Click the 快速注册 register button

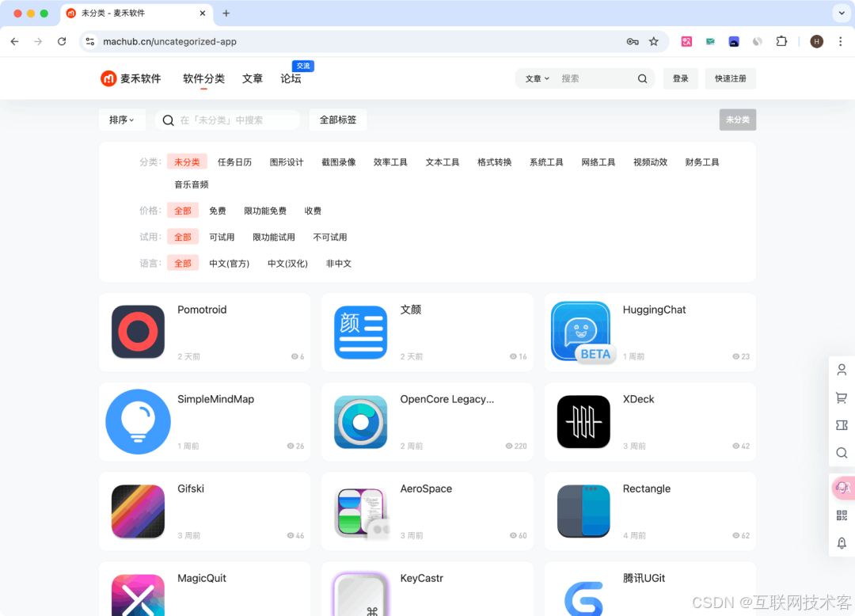point(730,78)
